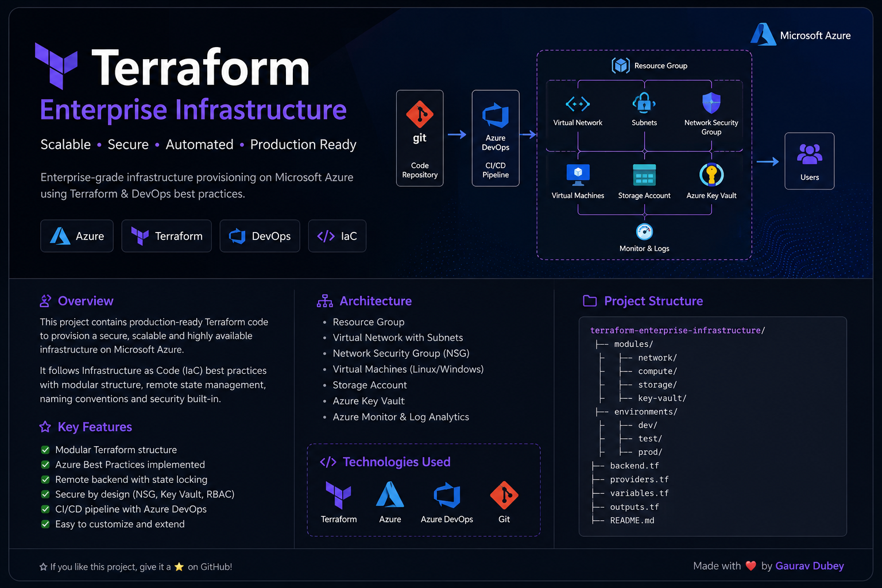882x588 pixels.
Task: Click the checkmark beside Remote backend with state locking
Action: [45, 479]
